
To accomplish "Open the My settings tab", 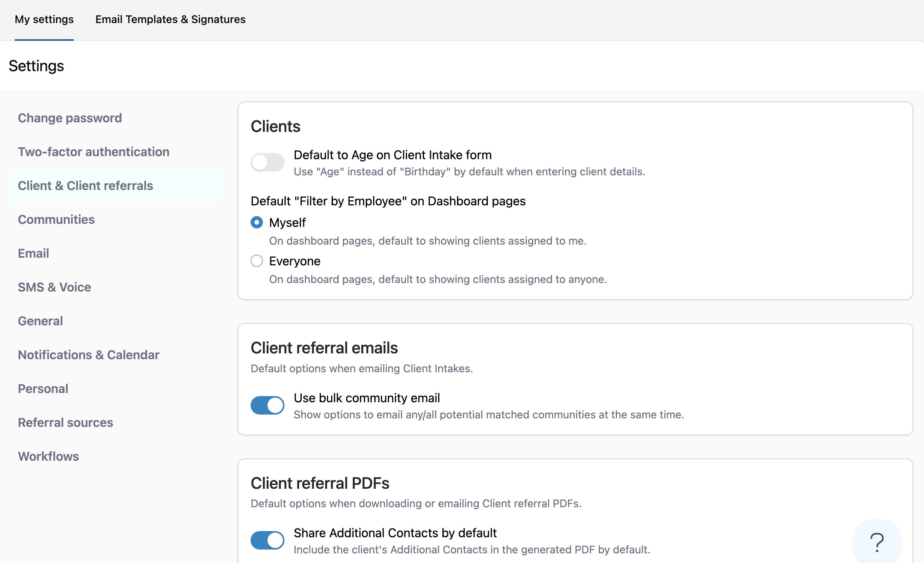I will tap(44, 19).
